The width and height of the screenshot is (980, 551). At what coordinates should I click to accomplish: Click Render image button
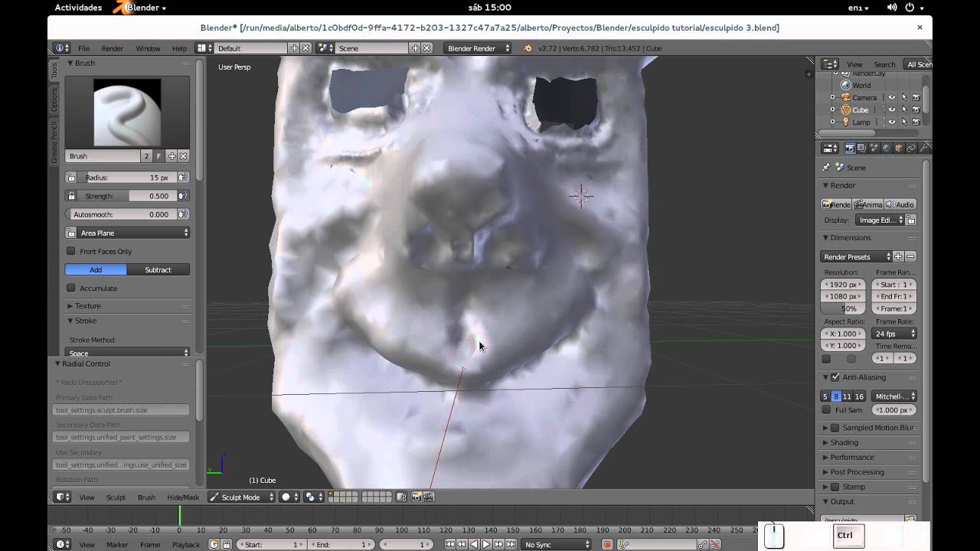pyautogui.click(x=836, y=204)
